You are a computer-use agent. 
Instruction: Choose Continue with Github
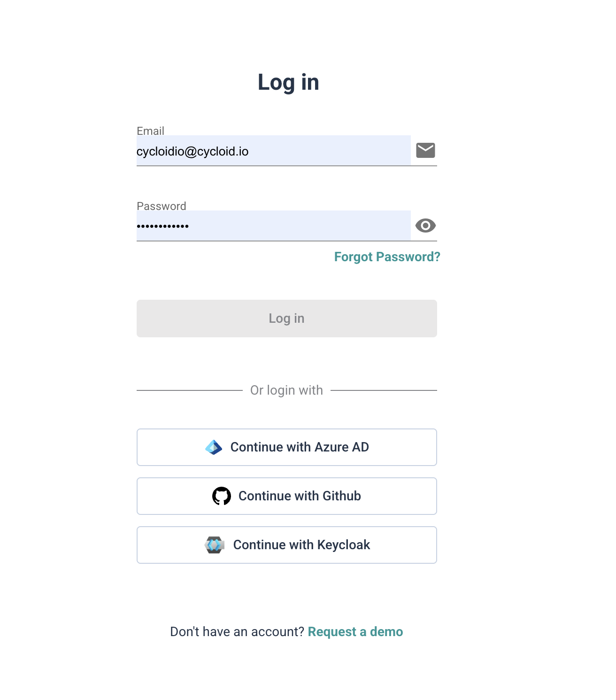coord(300,496)
